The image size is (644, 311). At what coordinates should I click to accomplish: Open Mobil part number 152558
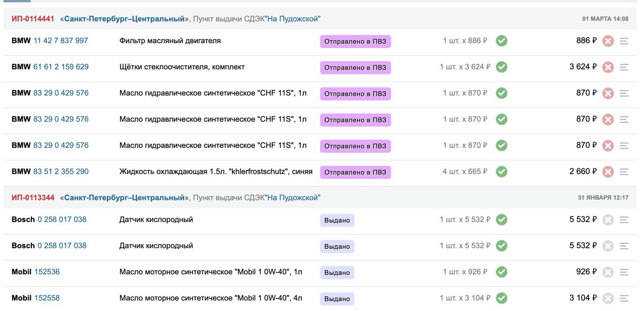click(x=47, y=298)
